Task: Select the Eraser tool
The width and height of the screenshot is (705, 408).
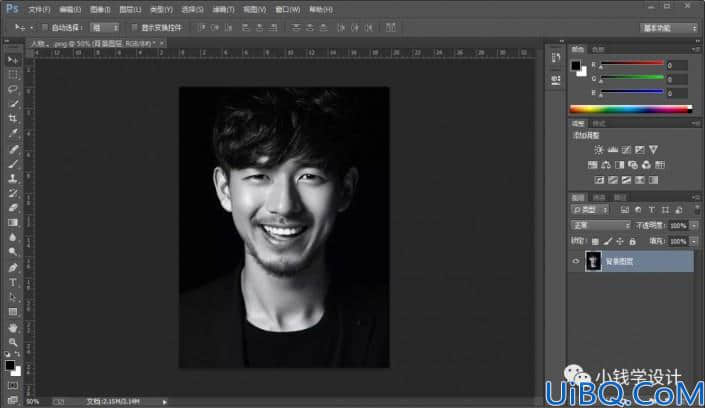Action: 13,208
